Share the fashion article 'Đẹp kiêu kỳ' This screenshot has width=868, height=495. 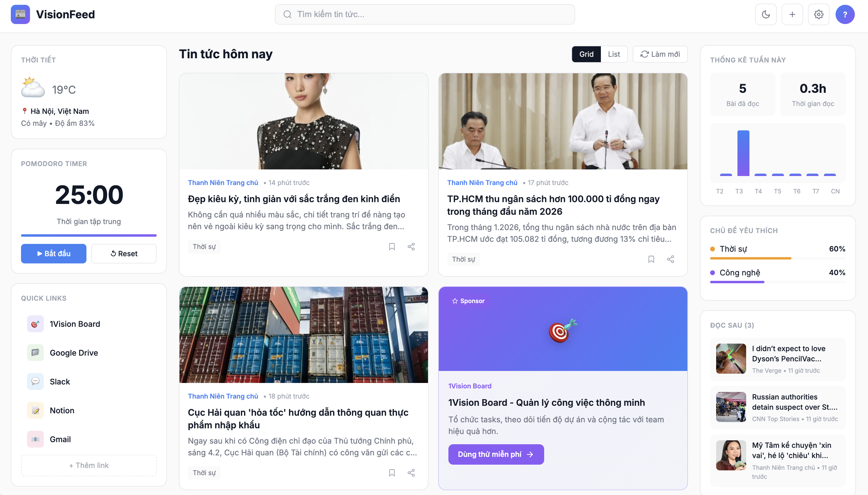click(x=411, y=247)
